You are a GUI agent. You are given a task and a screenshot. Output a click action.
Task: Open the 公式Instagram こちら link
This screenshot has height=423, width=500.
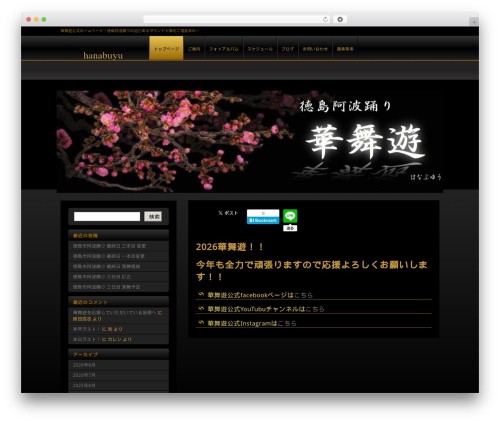point(287,323)
